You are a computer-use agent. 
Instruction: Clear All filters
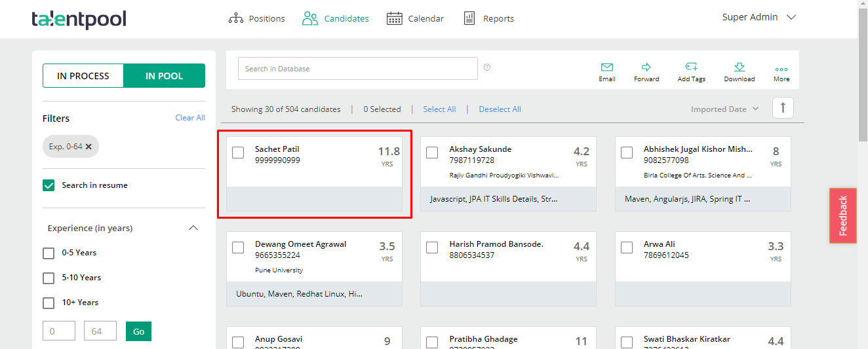[x=190, y=118]
